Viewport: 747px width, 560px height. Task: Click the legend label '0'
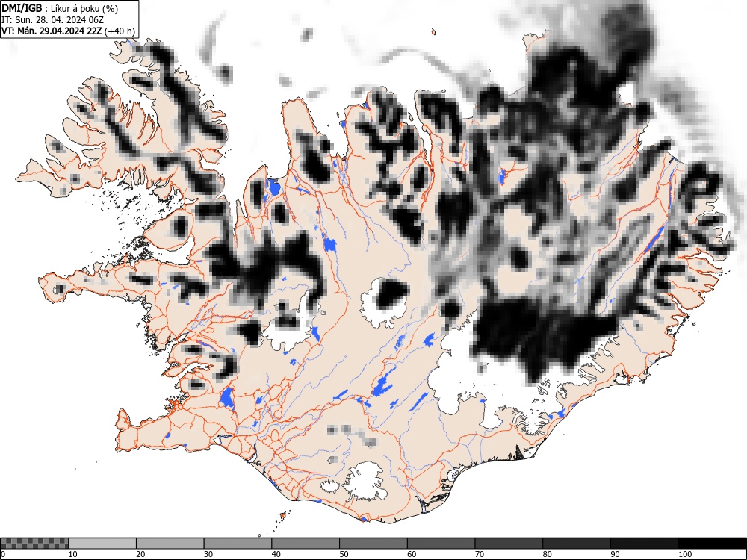click(x=3, y=554)
